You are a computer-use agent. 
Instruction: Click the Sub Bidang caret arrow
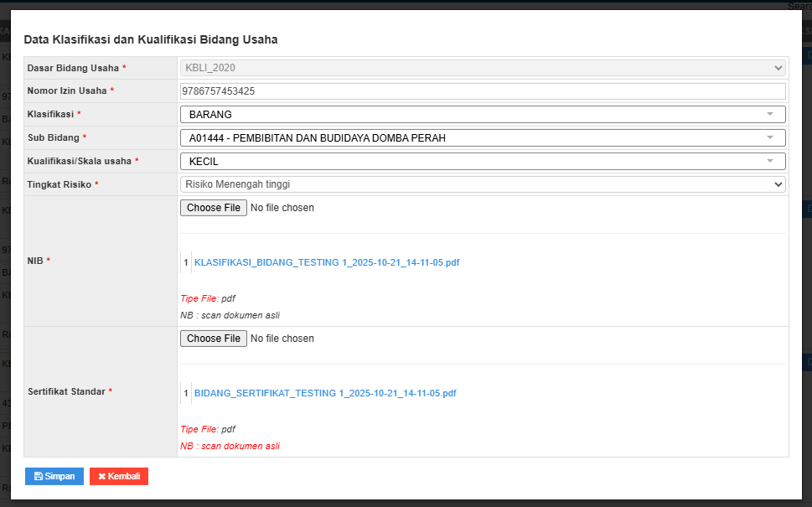pos(769,137)
